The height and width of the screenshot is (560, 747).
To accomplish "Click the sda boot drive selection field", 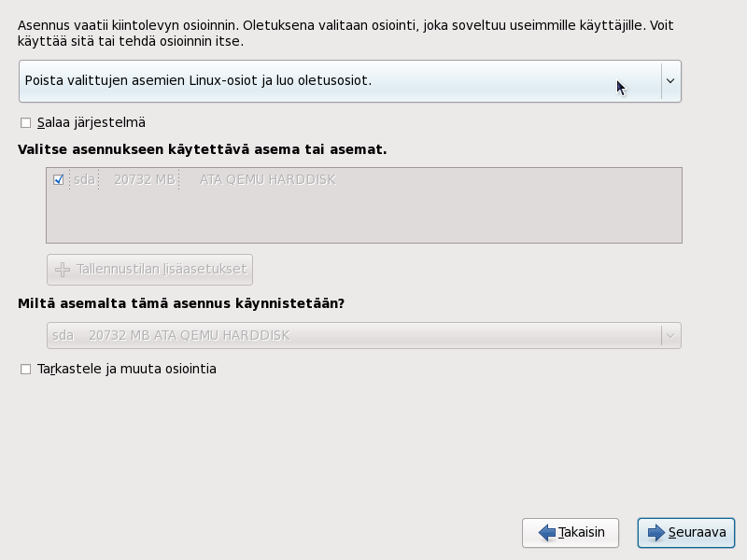I will coord(355,335).
